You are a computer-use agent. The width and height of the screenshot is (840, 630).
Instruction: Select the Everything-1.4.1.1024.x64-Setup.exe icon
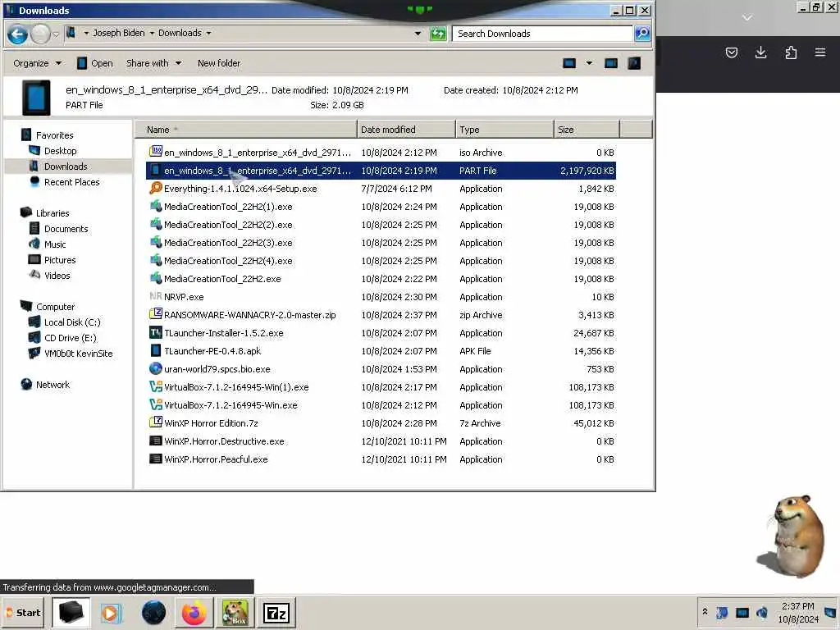(x=155, y=188)
